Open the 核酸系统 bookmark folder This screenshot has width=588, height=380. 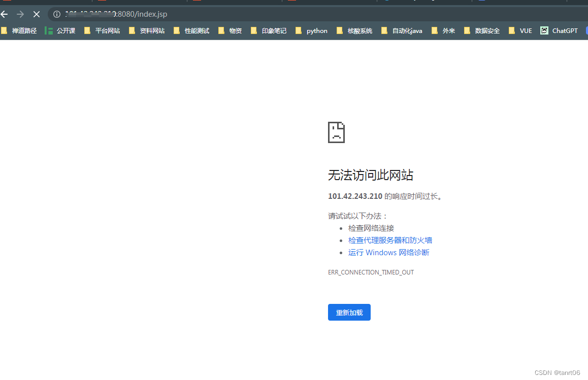click(354, 31)
